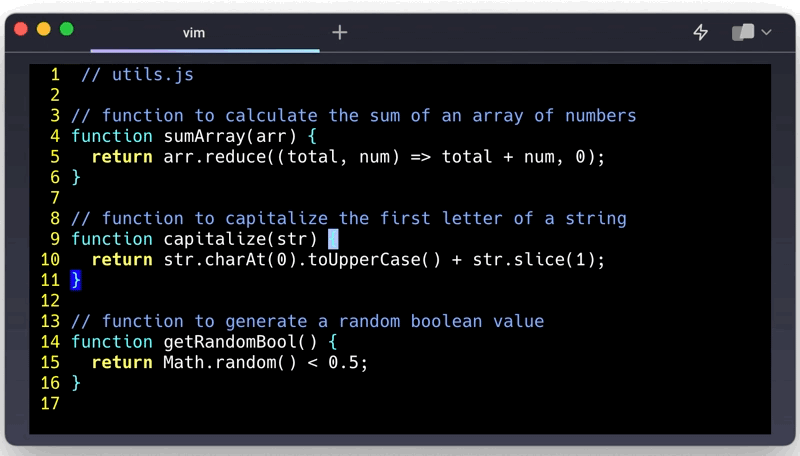Click the lightning bolt icon
The width and height of the screenshot is (800, 456).
(x=701, y=32)
